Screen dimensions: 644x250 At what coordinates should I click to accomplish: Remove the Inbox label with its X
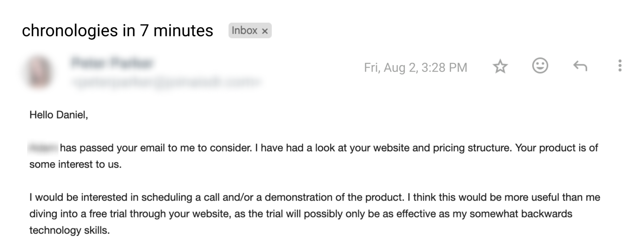point(265,31)
